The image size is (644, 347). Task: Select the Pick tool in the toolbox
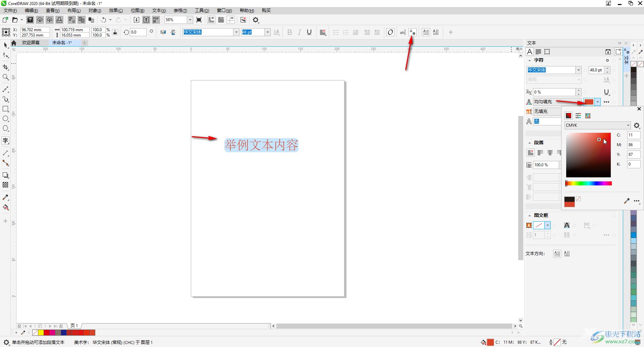[5, 45]
